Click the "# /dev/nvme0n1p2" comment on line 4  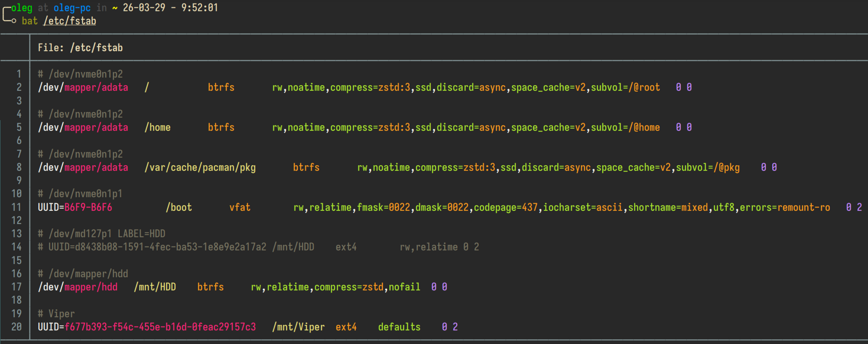click(80, 114)
